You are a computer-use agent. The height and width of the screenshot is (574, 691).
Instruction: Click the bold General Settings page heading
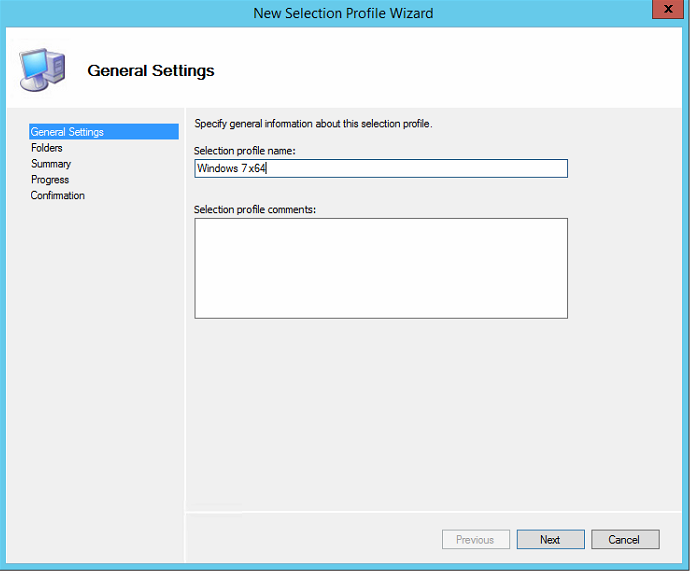151,71
